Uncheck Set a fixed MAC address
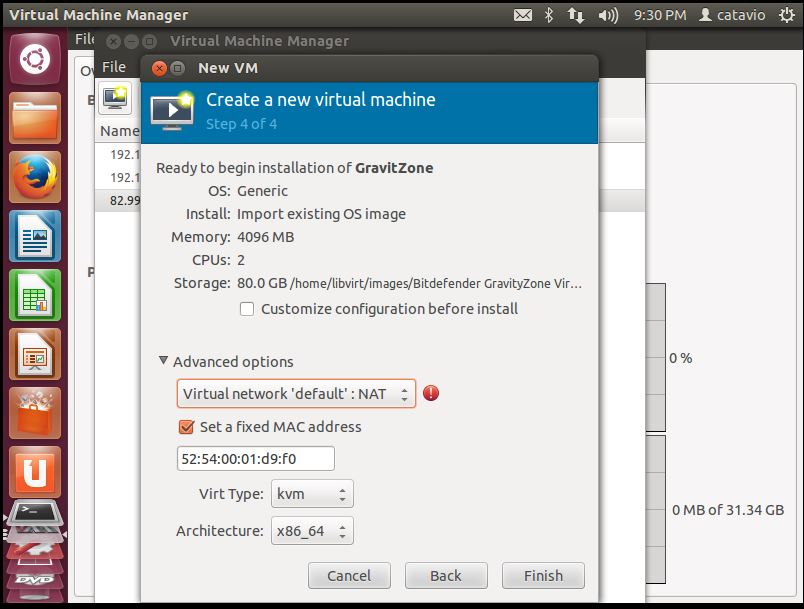The image size is (804, 609). (x=185, y=427)
